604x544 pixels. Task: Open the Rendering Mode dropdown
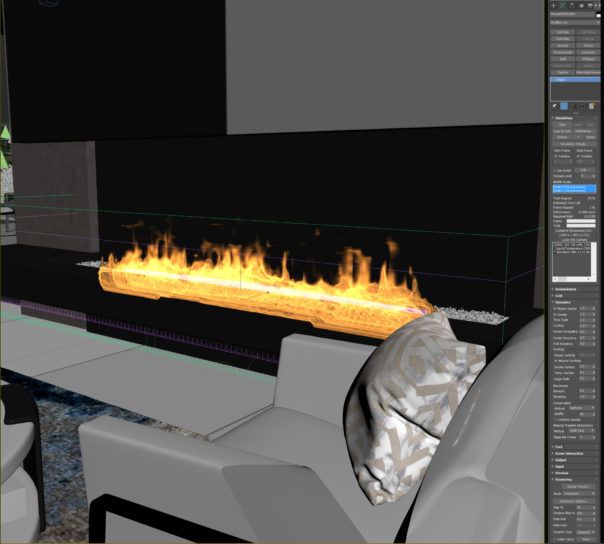point(579,494)
